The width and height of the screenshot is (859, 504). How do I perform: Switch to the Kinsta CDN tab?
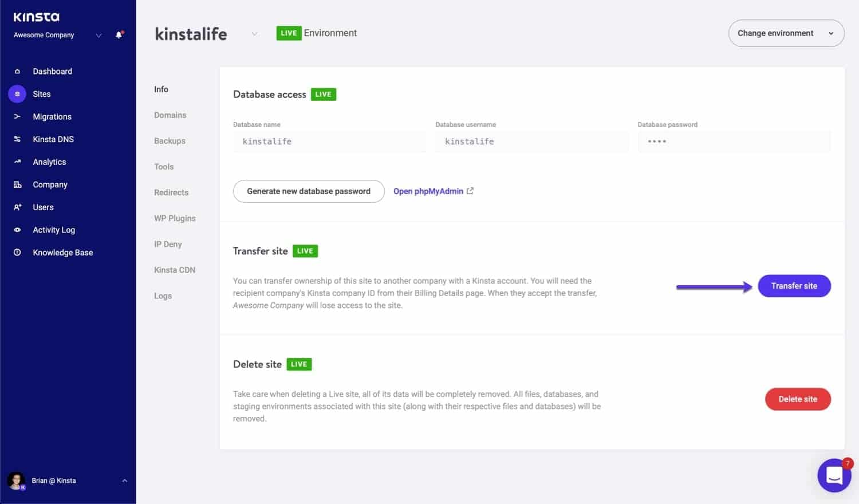click(x=175, y=270)
